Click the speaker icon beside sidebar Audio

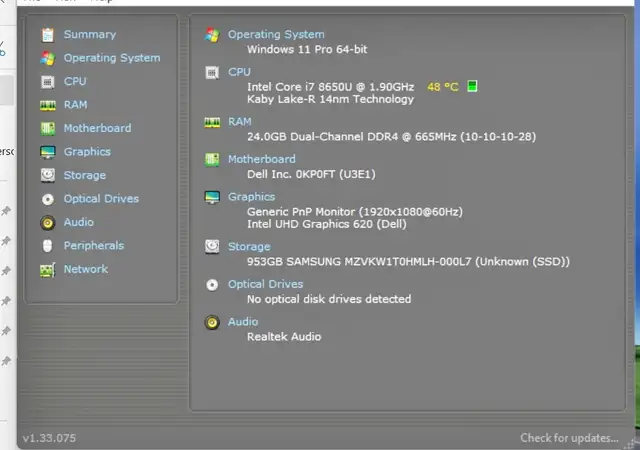47,222
